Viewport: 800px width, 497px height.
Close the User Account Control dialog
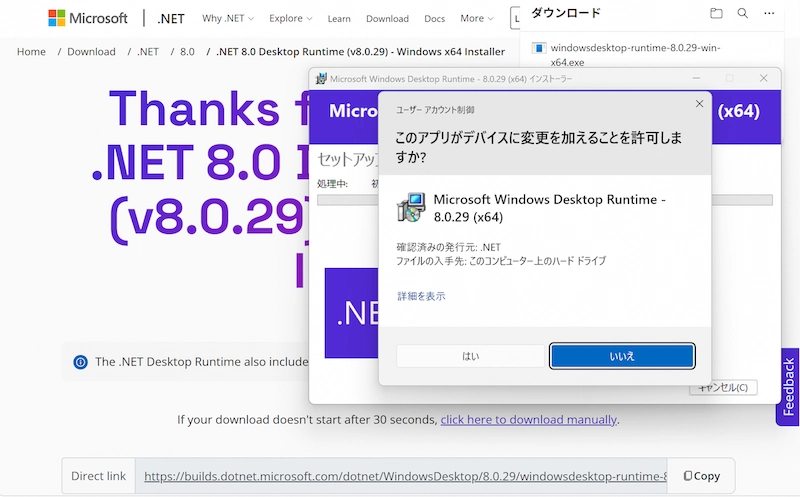click(x=699, y=104)
